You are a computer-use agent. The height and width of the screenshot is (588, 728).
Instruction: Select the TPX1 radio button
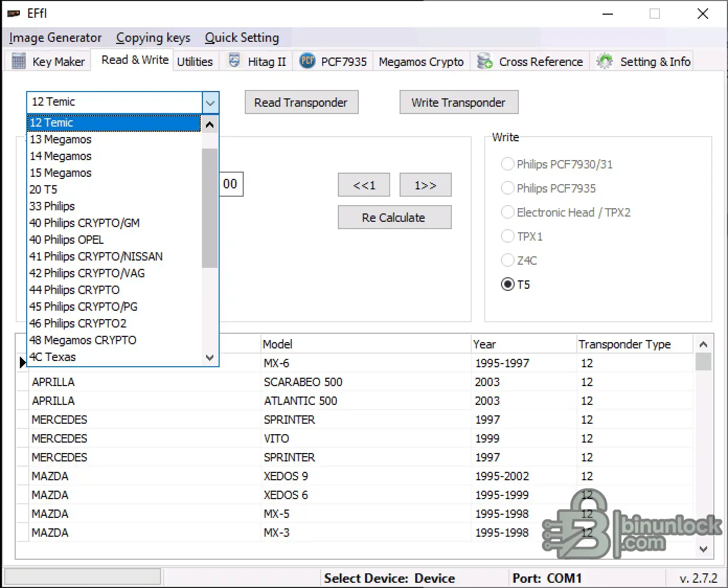(x=507, y=236)
